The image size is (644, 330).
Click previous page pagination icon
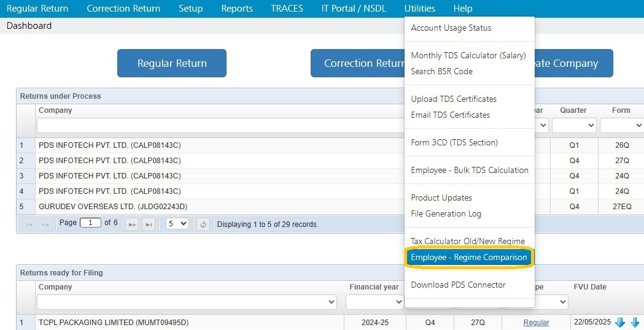tap(45, 224)
